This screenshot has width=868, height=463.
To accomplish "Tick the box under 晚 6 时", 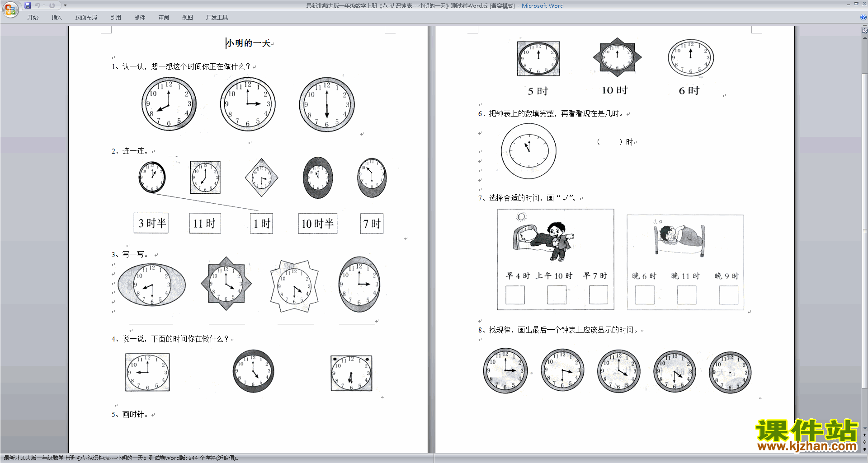I will coord(645,295).
